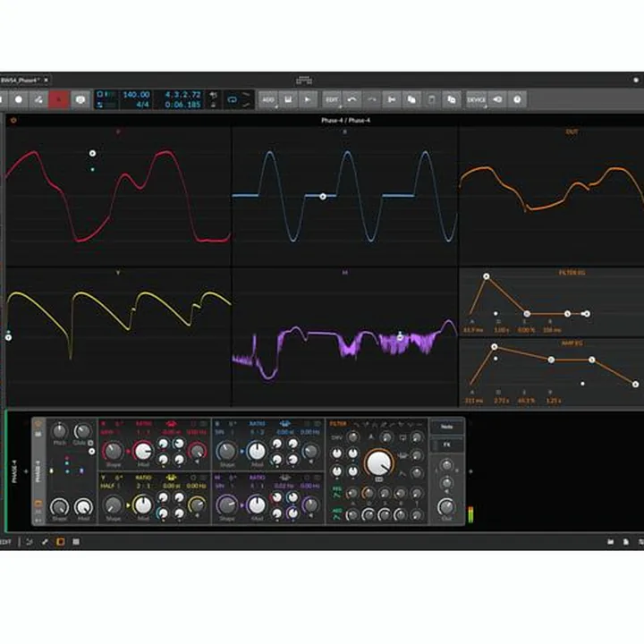Click the Amp EG release end point

tap(635, 385)
